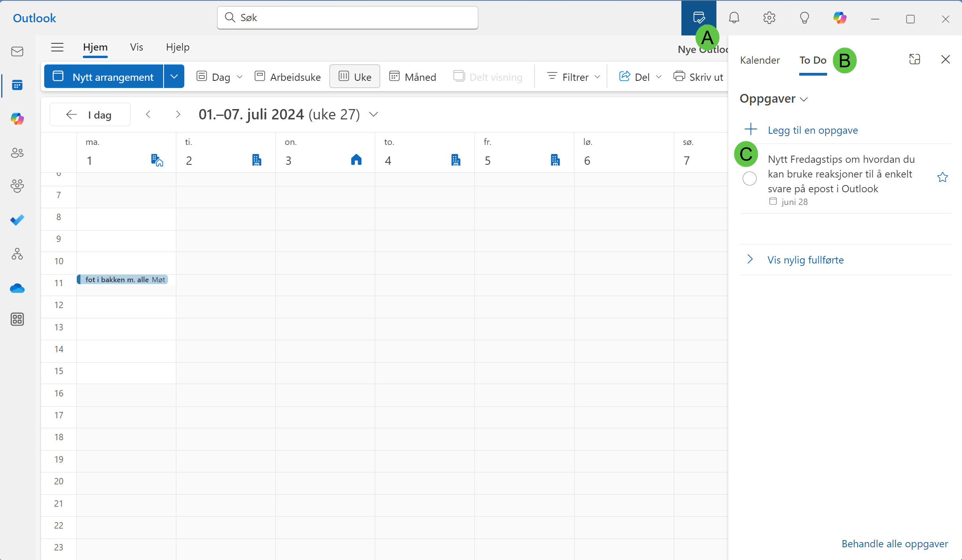Close the My Day pane
The image size is (962, 560).
[x=945, y=59]
